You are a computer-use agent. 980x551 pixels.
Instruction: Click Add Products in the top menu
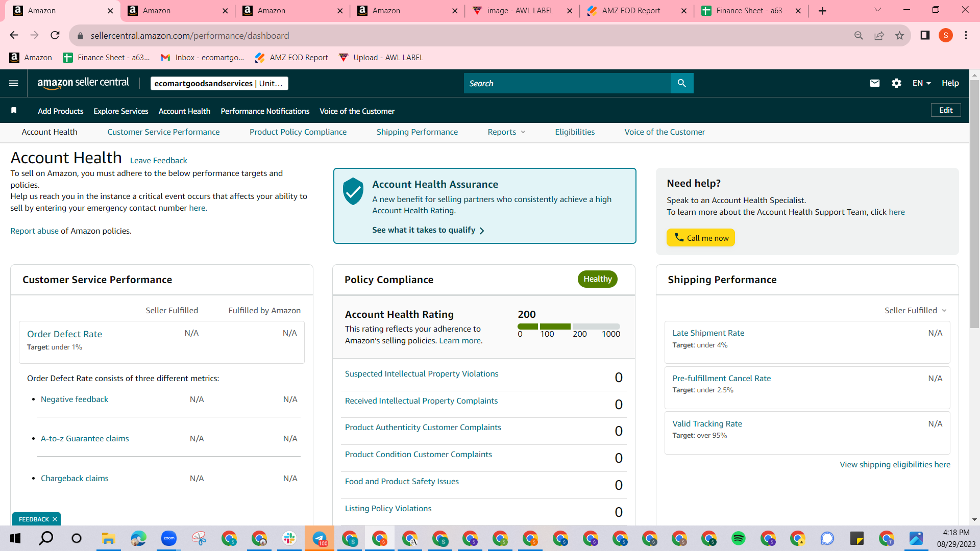pos(60,111)
